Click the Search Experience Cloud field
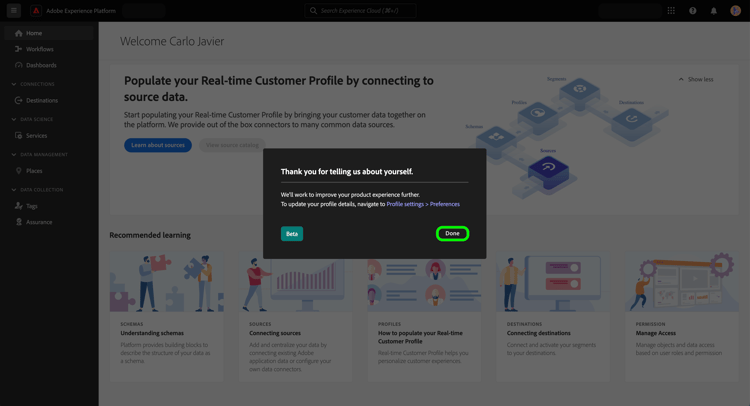Screen dimensions: 750x406 pos(360,11)
